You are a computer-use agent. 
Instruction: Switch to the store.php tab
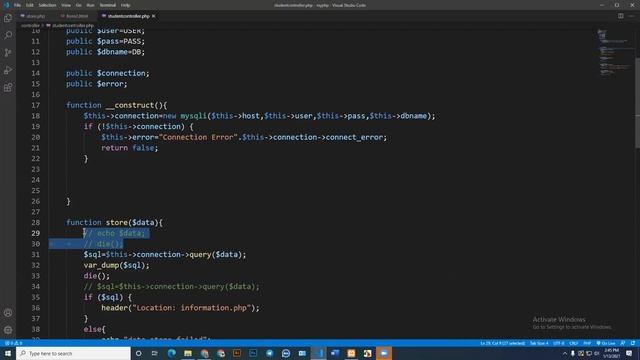pos(36,16)
